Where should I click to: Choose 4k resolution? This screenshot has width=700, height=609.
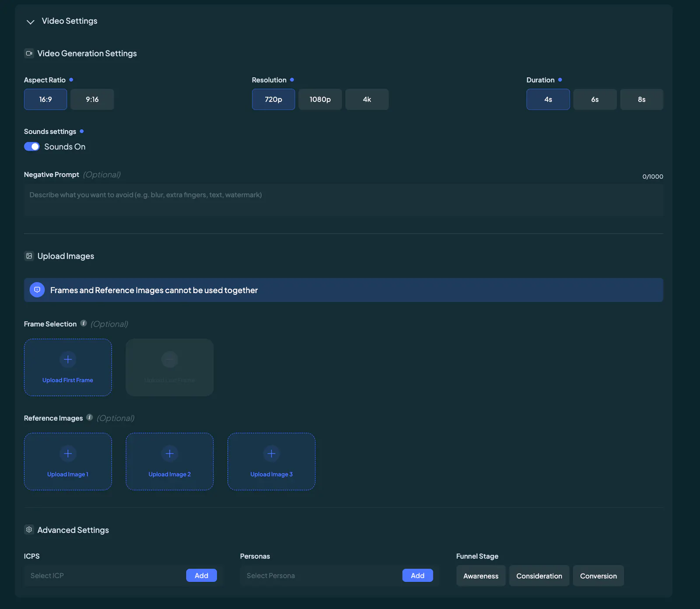[367, 99]
